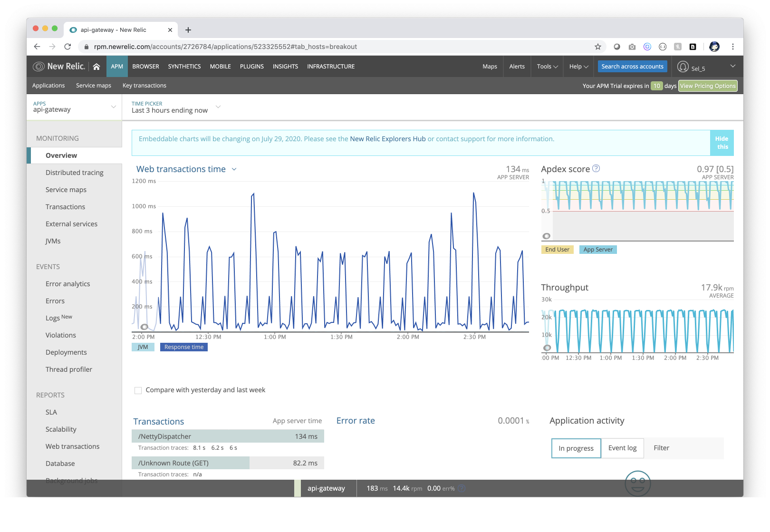Select In progress activity tab
The image size is (770, 532).
[576, 448]
